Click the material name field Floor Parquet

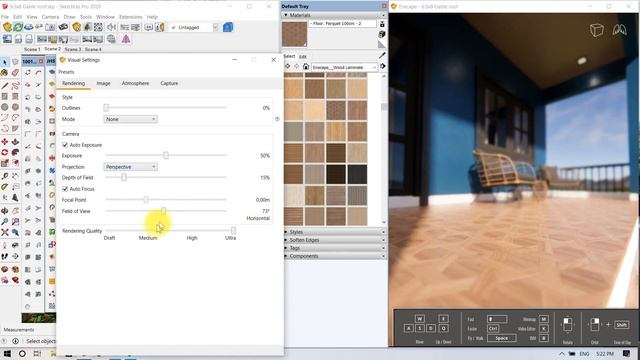[x=343, y=24]
